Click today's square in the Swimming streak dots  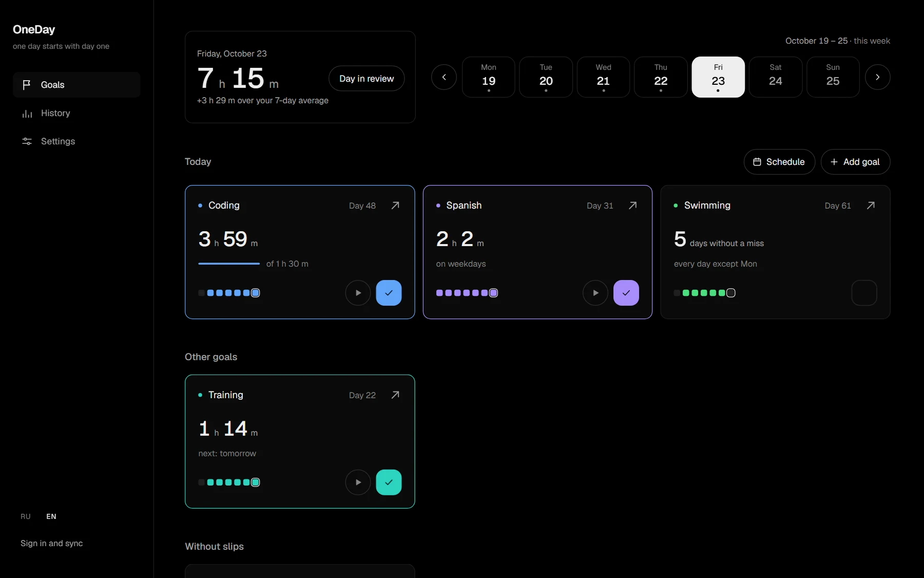[731, 293]
